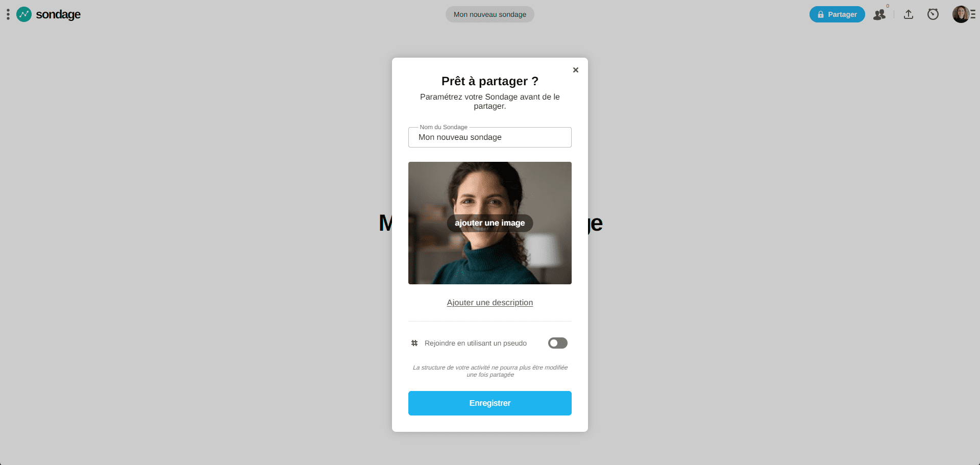Click the 'ajouter une image' overlay label
This screenshot has width=980, height=465.
490,223
